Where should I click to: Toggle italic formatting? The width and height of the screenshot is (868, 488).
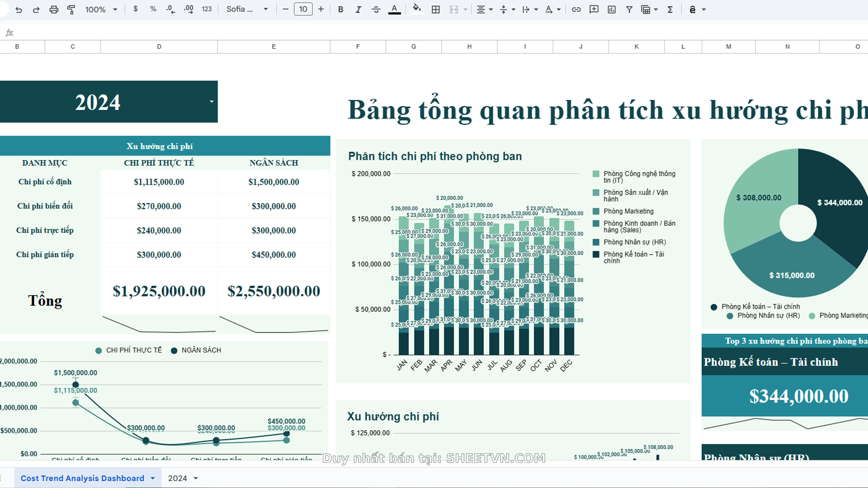click(x=358, y=9)
